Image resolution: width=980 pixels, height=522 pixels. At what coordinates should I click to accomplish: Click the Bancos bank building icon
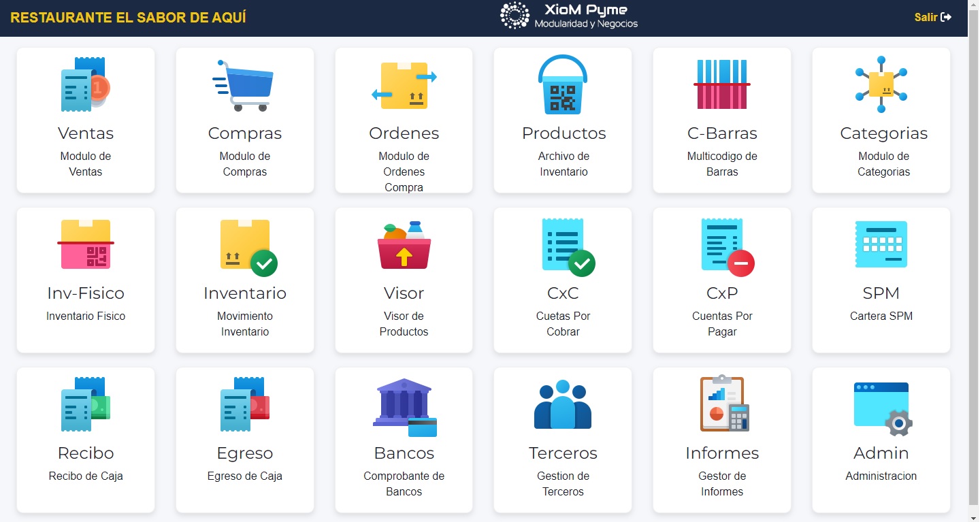click(x=404, y=406)
